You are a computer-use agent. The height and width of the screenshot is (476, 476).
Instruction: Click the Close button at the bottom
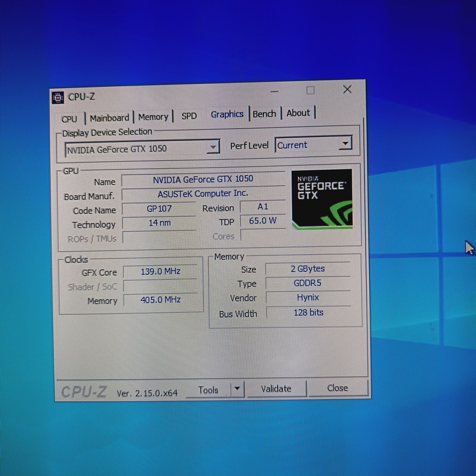338,388
